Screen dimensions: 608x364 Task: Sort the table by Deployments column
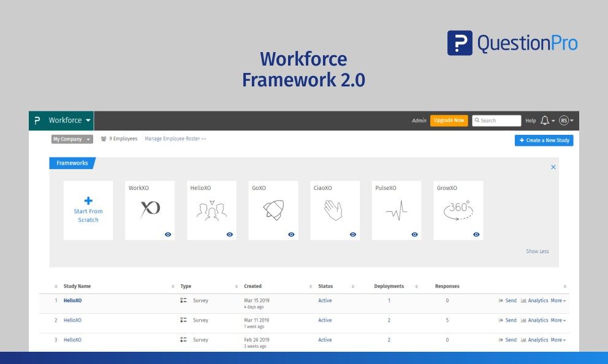[x=389, y=286]
